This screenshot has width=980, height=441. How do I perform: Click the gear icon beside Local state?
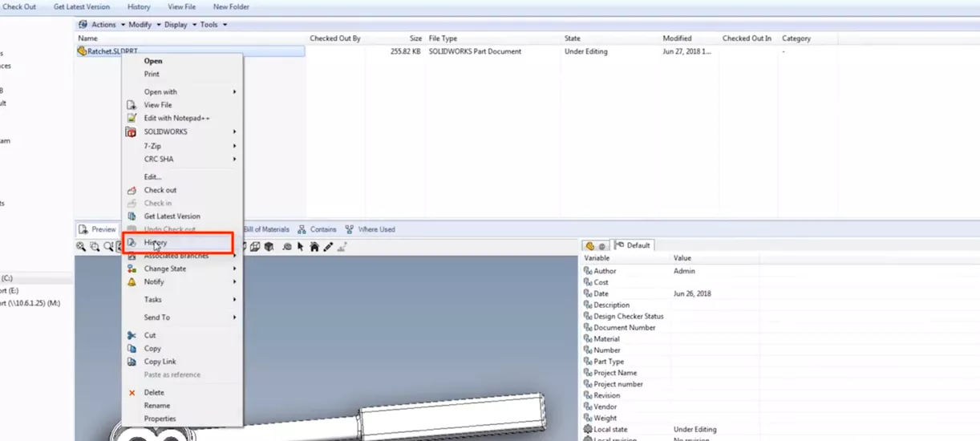[x=588, y=430]
